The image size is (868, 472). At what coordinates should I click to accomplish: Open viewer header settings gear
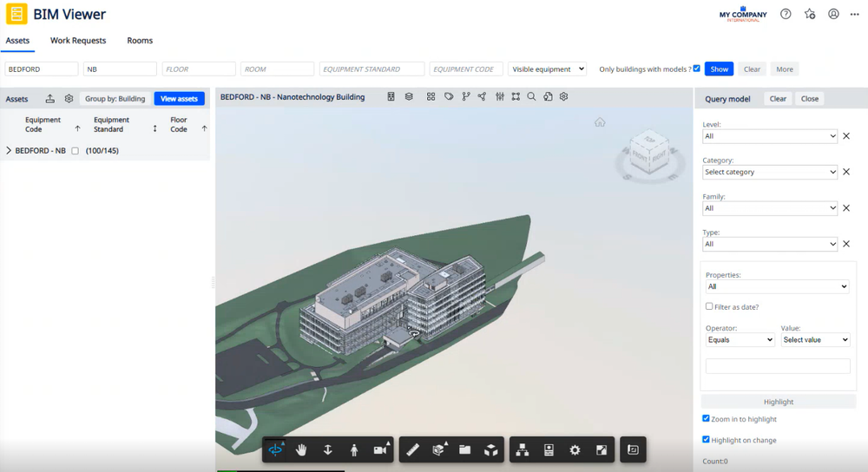pyautogui.click(x=563, y=97)
